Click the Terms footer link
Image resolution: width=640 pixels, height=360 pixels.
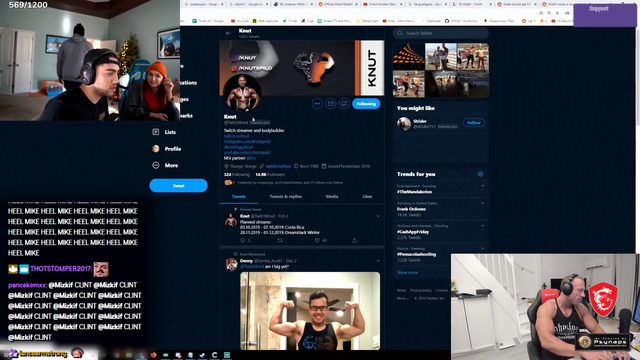[x=401, y=290]
